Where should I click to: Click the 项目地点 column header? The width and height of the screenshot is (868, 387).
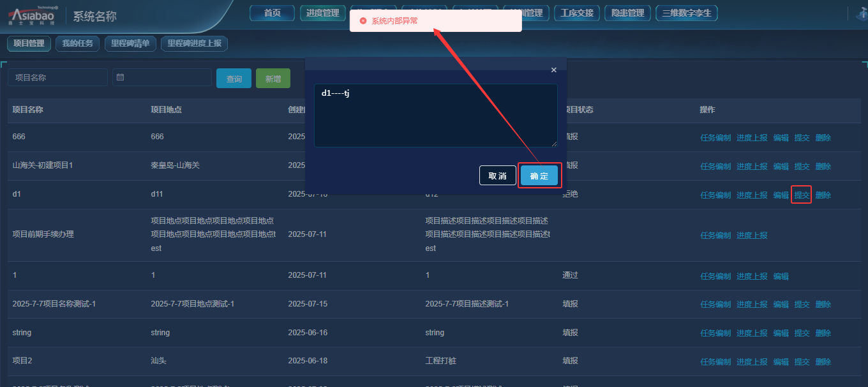click(166, 110)
